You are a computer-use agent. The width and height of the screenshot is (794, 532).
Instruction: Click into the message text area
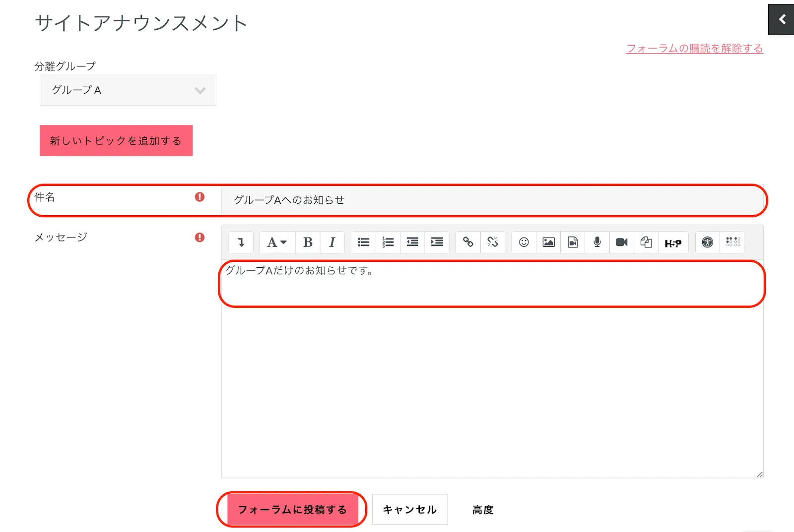click(492, 369)
